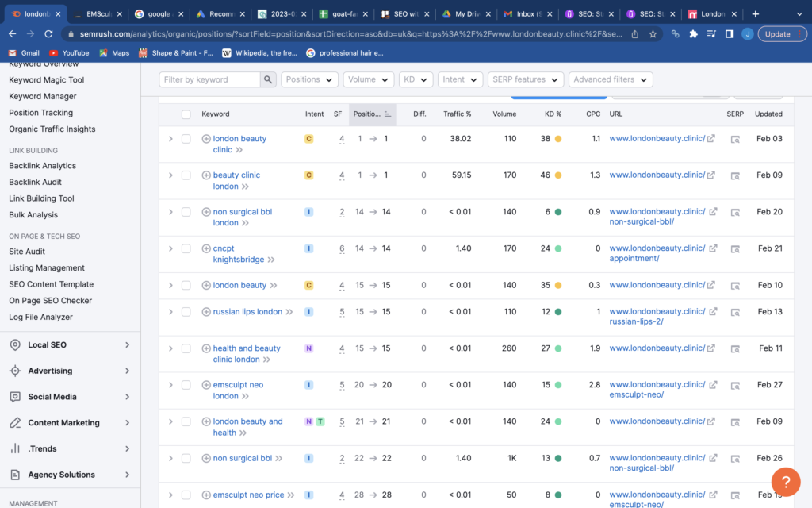View SERP snapshot for emsculpt neo london

pyautogui.click(x=735, y=385)
